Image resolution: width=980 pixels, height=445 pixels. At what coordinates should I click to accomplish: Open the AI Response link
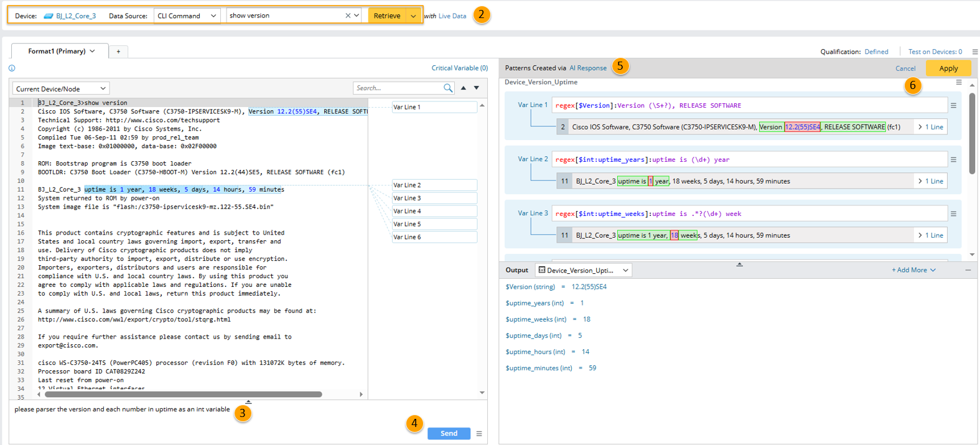click(588, 68)
